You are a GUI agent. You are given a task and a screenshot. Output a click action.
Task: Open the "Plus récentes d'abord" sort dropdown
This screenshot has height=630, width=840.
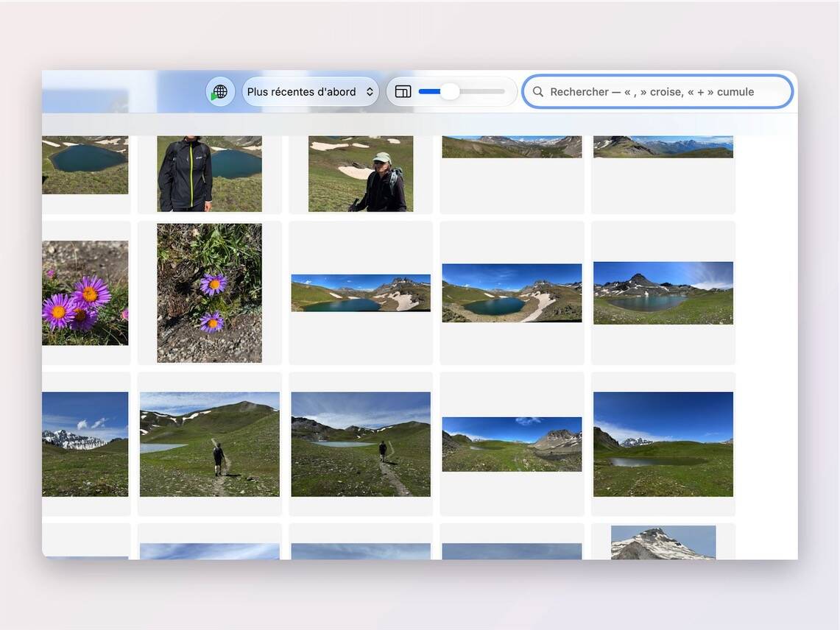310,92
